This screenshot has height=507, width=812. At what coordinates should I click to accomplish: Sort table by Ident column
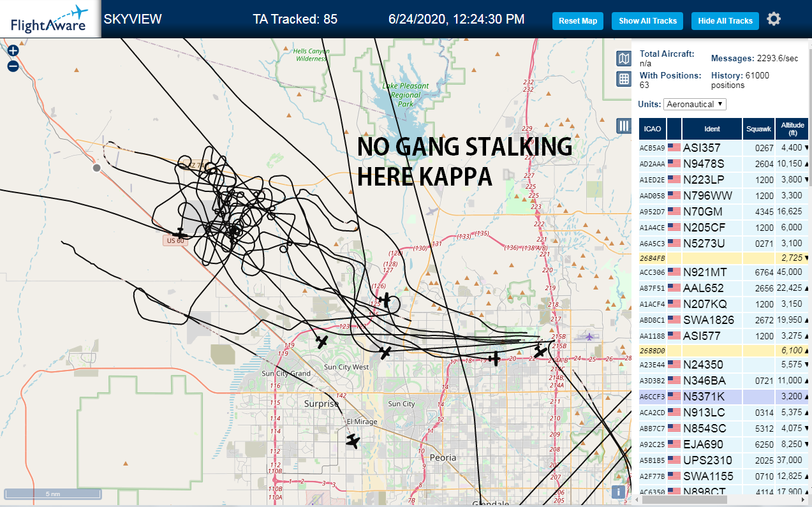click(712, 129)
